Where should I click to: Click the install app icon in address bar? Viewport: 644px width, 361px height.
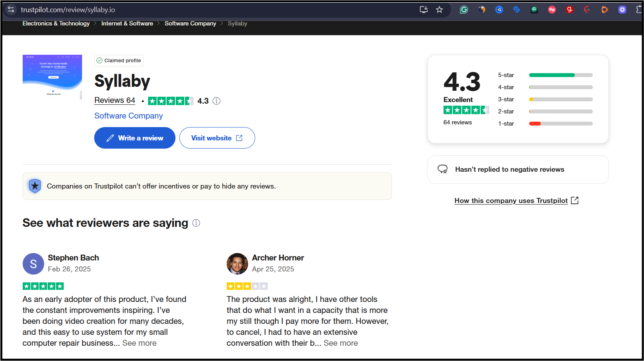tap(424, 9)
